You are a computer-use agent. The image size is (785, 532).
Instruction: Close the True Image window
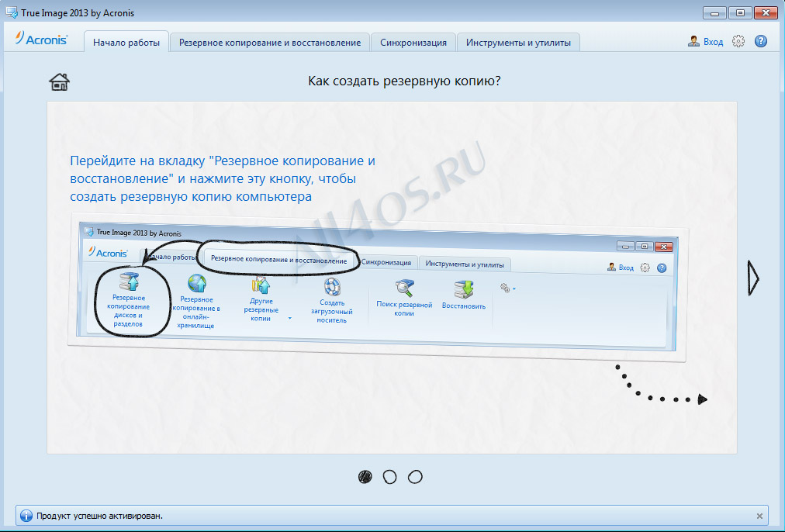click(766, 12)
